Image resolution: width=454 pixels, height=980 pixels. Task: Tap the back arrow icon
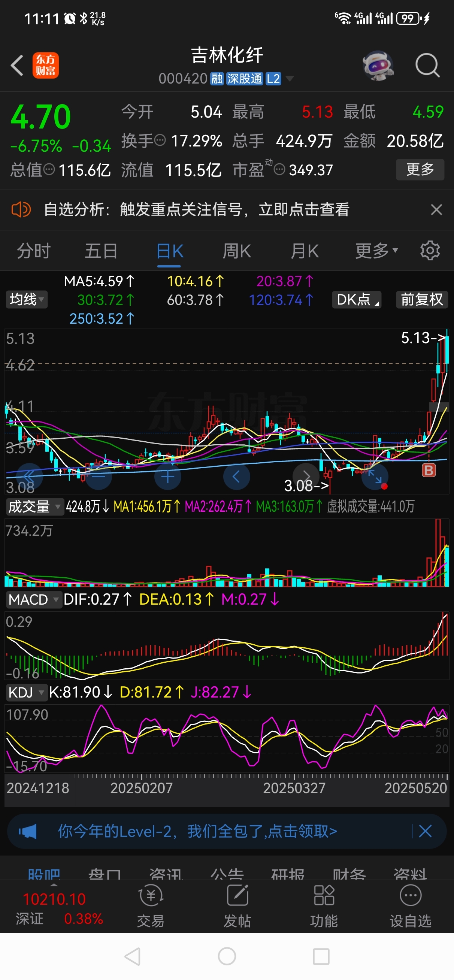17,66
